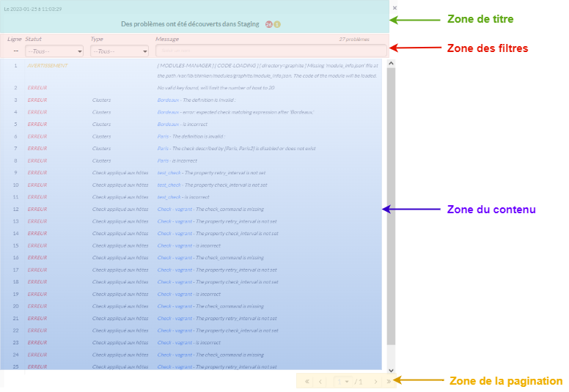This screenshot has width=569, height=392.
Task: Click the yellow warning count badge
Action: click(x=277, y=24)
